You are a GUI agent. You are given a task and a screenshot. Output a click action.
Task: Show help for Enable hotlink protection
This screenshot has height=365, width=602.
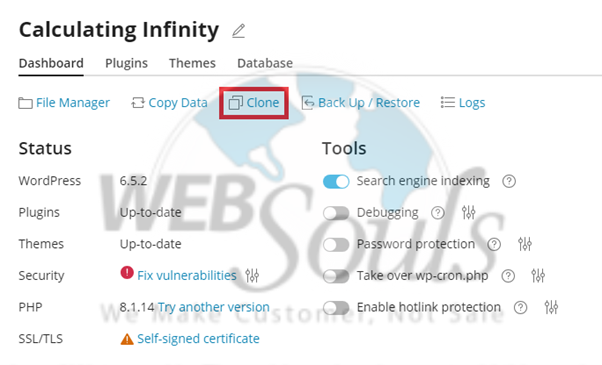click(521, 307)
